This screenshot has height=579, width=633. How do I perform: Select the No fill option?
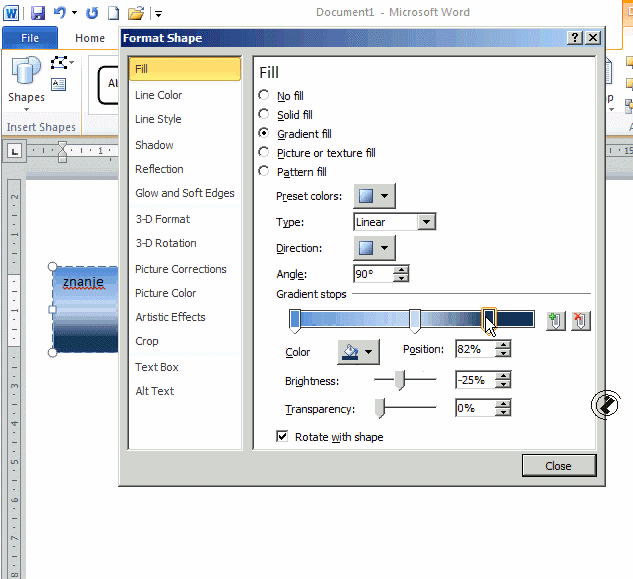(x=264, y=96)
